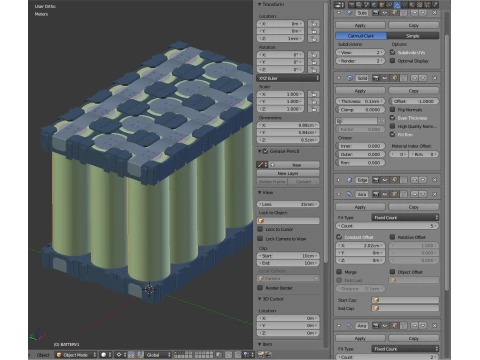Viewport: 480px width, 360px height.
Task: Enable the Optimal Display checkbox
Action: pyautogui.click(x=393, y=61)
